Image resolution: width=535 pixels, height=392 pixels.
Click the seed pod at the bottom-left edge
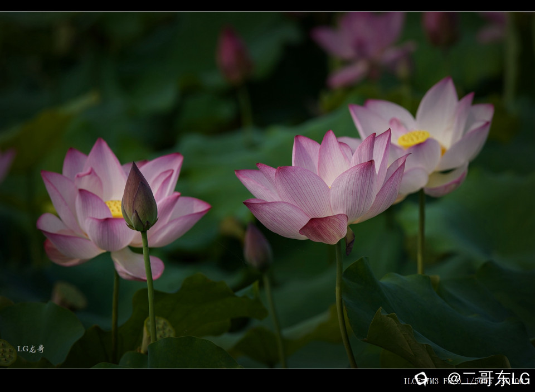[x=7, y=352]
